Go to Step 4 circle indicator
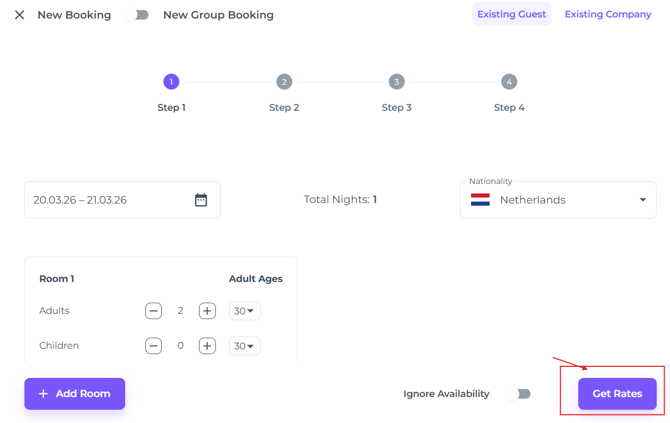Screen dimensions: 670x423 point(509,82)
